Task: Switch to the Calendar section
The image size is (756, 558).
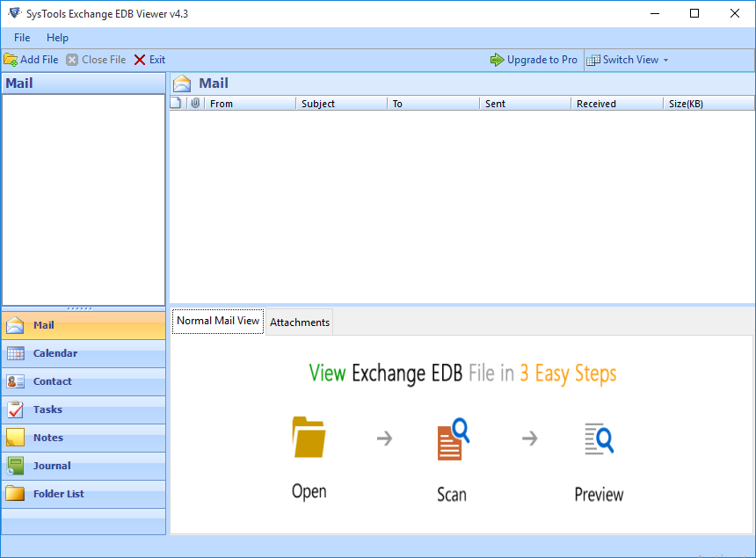Action: click(x=84, y=353)
